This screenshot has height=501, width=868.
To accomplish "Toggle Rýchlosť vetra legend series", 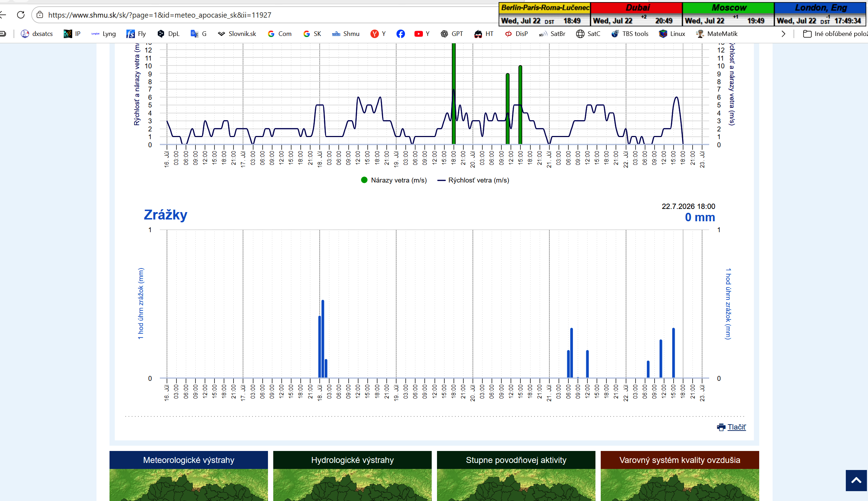I will pos(473,180).
